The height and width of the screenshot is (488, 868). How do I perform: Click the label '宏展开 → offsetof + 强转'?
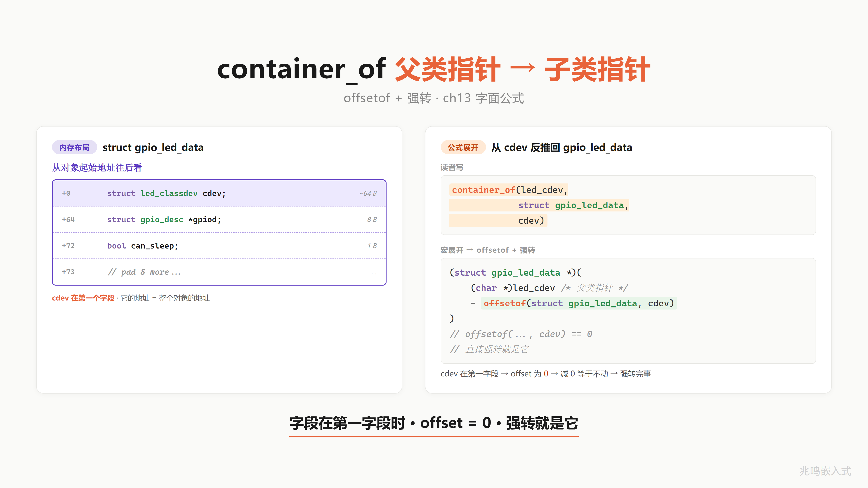[x=488, y=250]
